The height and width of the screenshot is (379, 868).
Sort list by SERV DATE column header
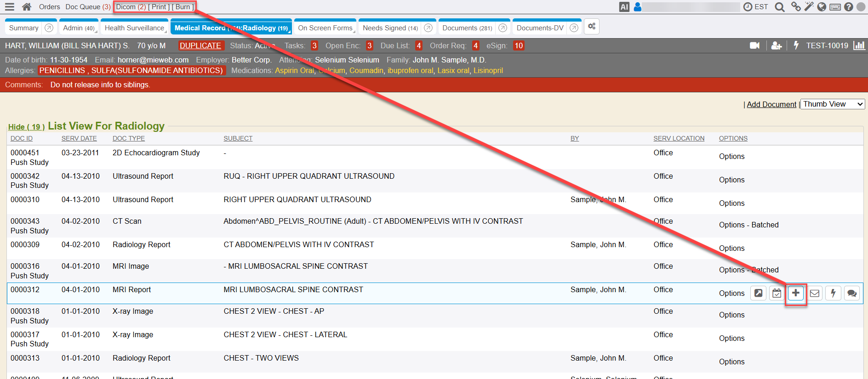79,138
